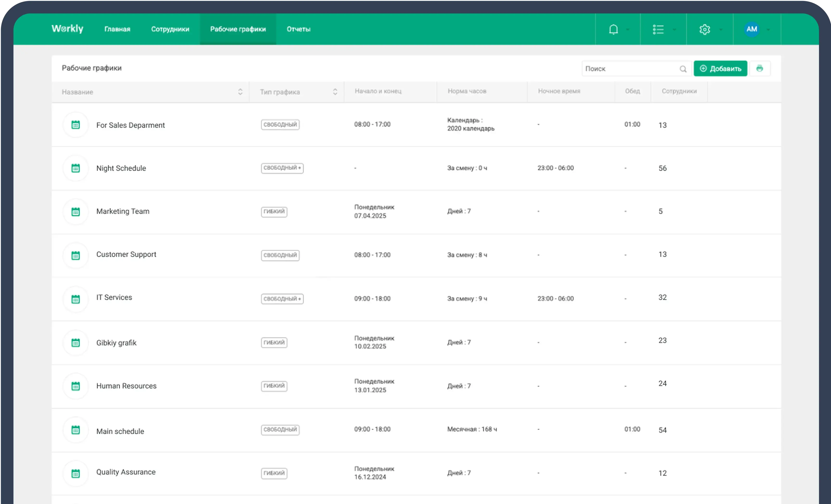The image size is (831, 504).
Task: Click the list icon in the header
Action: (658, 29)
